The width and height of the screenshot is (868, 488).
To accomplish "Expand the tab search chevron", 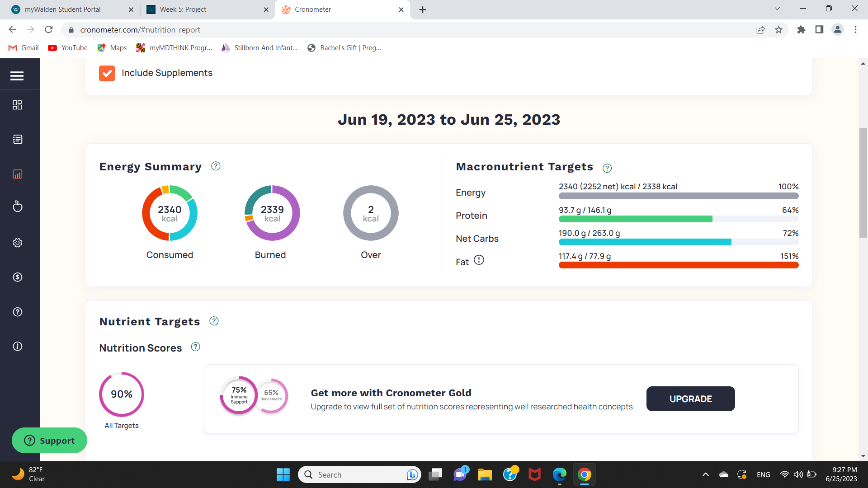I will click(x=777, y=9).
